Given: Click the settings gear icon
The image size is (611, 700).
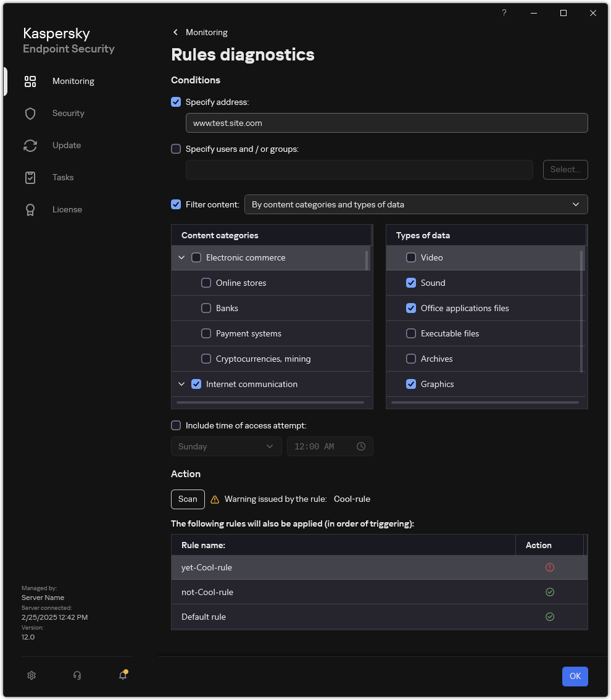Looking at the screenshot, I should click(x=31, y=675).
